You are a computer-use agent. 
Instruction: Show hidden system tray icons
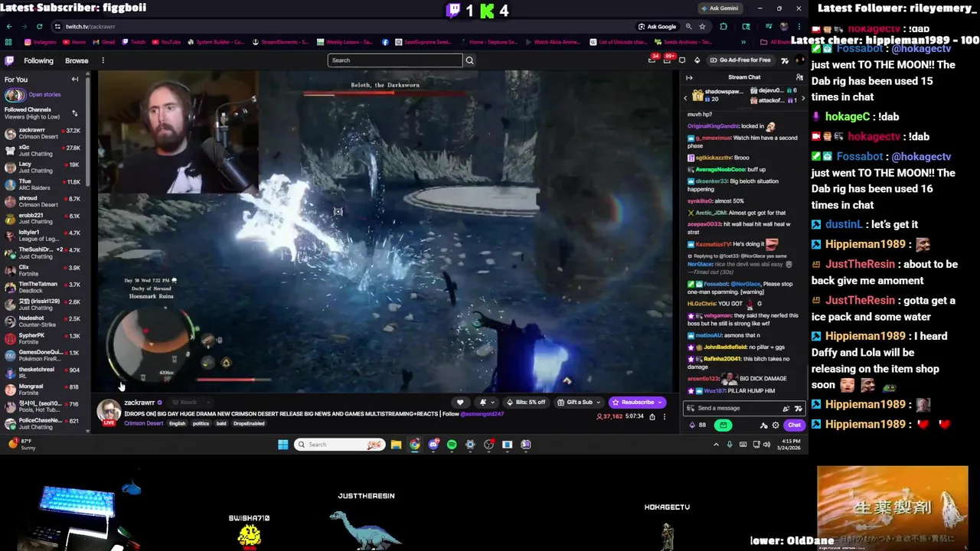coord(717,445)
